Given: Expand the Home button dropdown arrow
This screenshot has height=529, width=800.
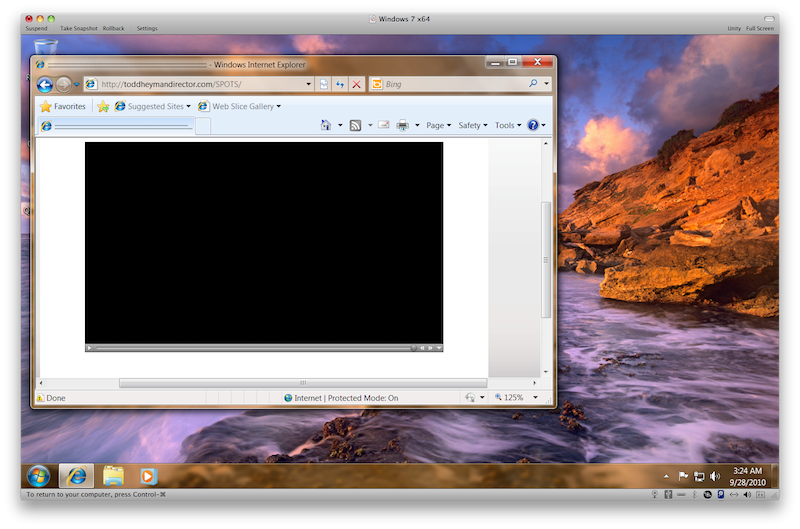Looking at the screenshot, I should click(x=340, y=125).
